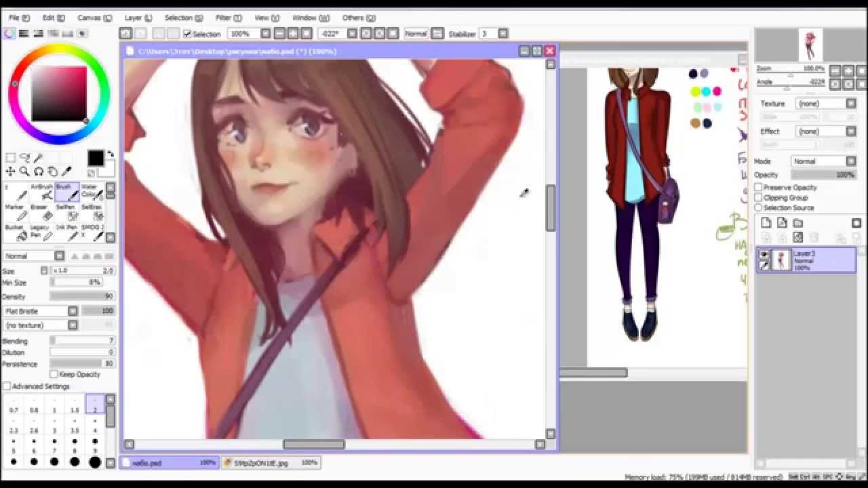Select the AirBrush tool

(x=42, y=192)
